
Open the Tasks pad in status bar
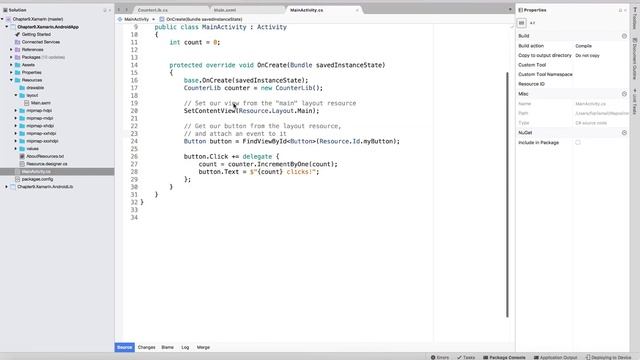click(466, 357)
